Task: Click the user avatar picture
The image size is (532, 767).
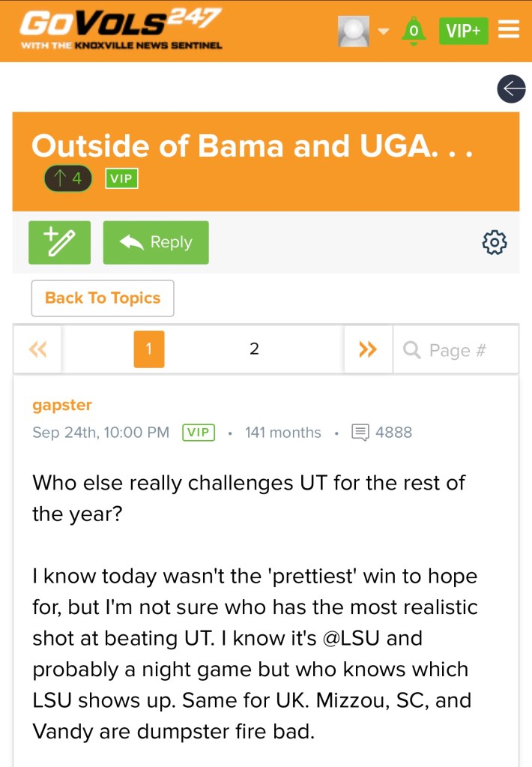Action: click(354, 31)
